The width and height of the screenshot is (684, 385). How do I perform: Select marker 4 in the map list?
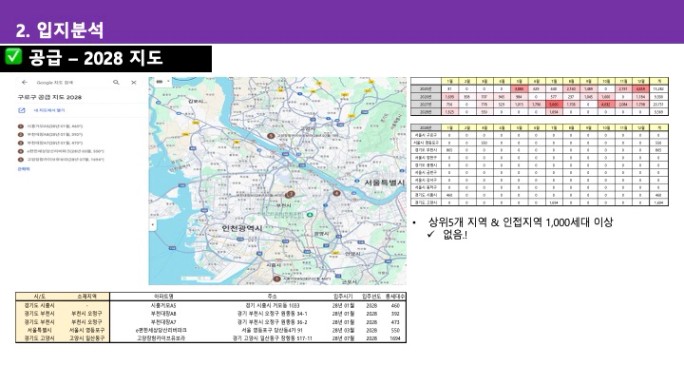point(21,151)
